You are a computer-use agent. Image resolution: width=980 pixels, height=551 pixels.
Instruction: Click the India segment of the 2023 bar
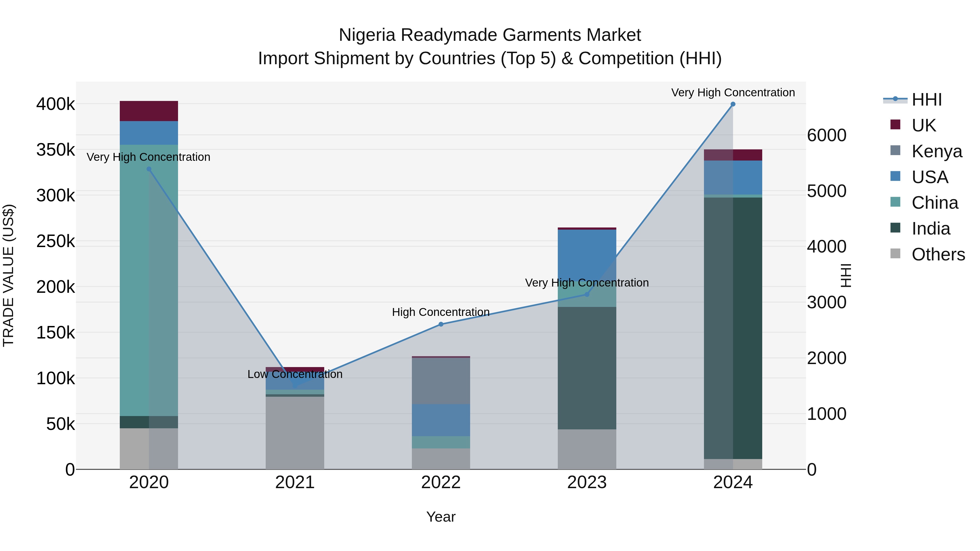[587, 368]
